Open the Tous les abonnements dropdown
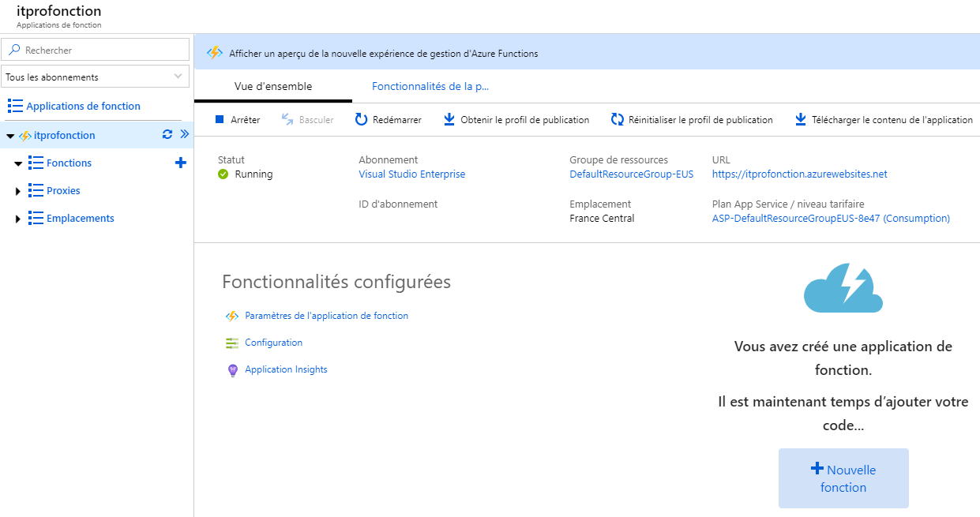980x517 pixels. pos(95,77)
